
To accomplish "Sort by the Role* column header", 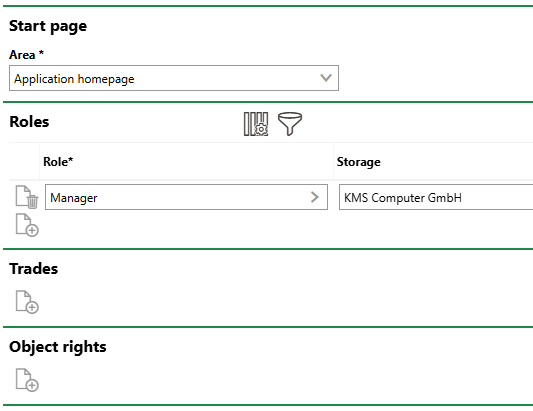I will point(58,161).
